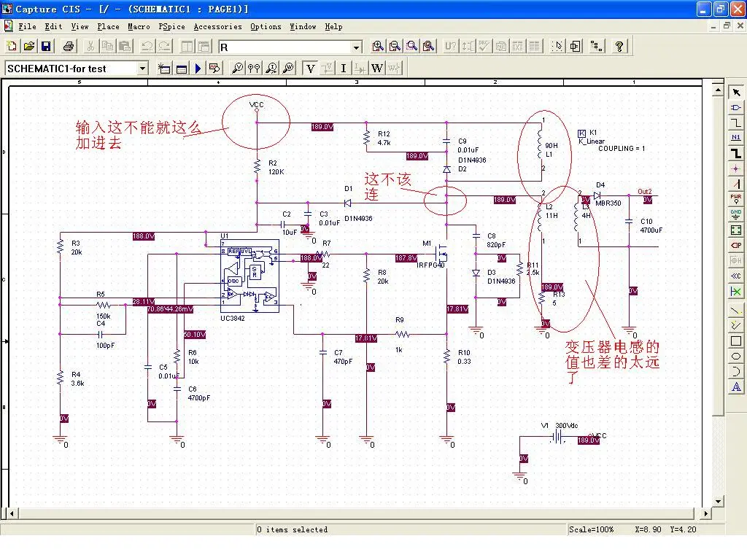Screen dimensions: 747x560
Task: Zoom to area with the dashed magnifier icon
Action: [412, 46]
